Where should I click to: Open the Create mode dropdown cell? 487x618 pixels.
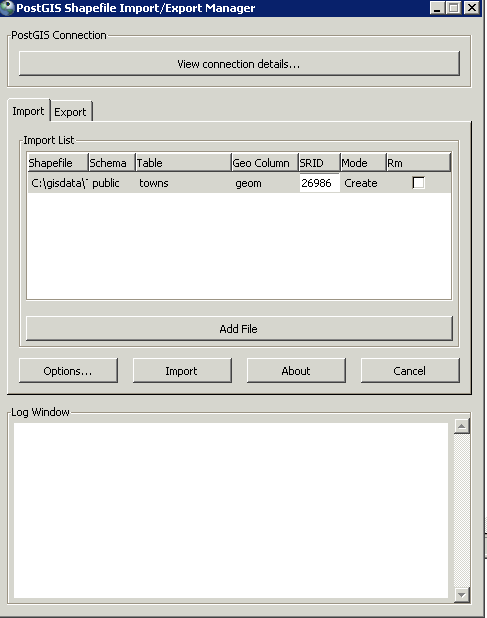(363, 183)
